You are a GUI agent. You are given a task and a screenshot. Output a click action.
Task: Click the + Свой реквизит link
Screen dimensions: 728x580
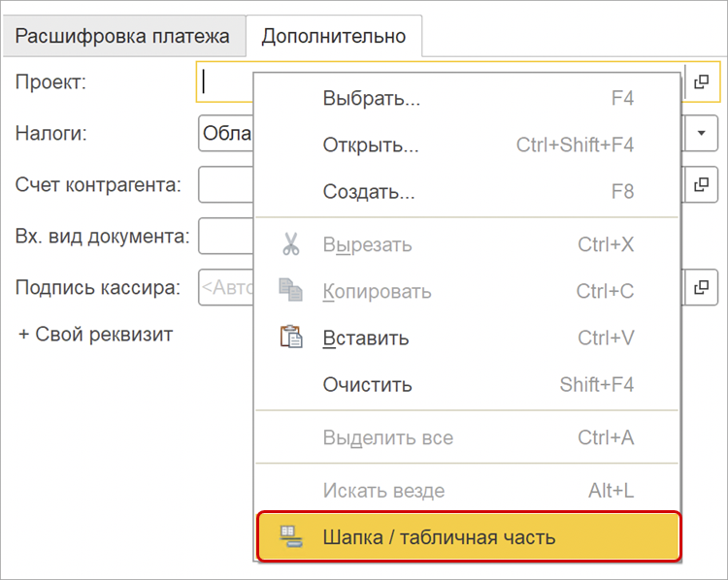pos(95,335)
